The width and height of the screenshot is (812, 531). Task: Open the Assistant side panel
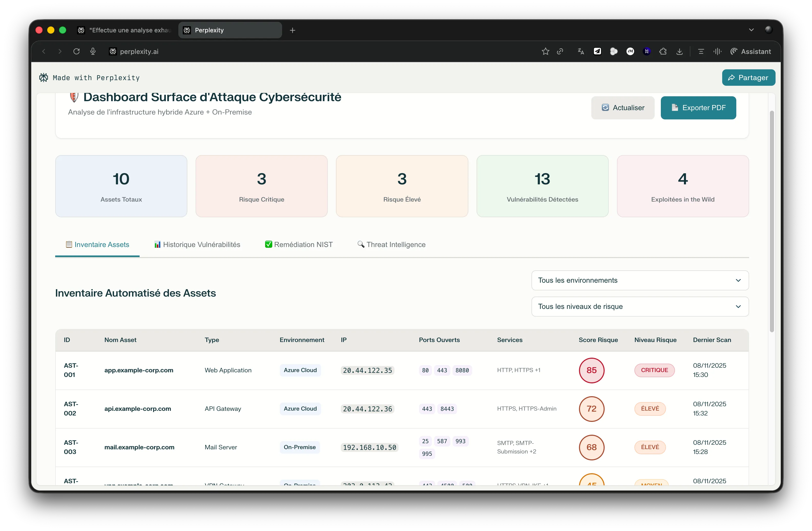click(750, 52)
